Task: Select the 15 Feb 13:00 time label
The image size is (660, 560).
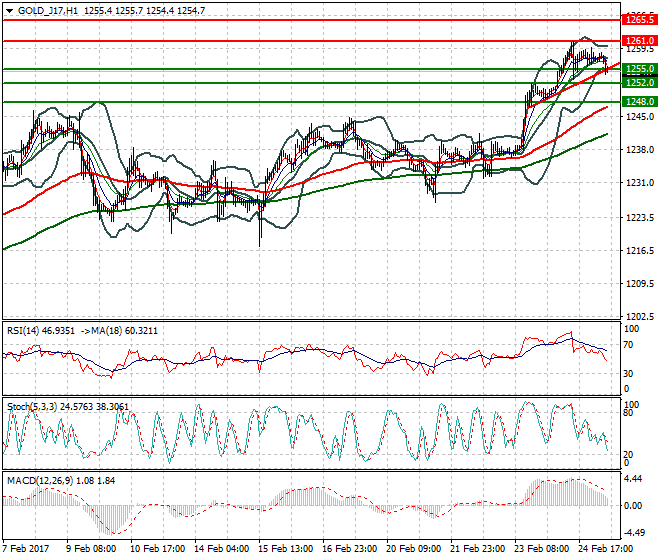Action: 285,549
